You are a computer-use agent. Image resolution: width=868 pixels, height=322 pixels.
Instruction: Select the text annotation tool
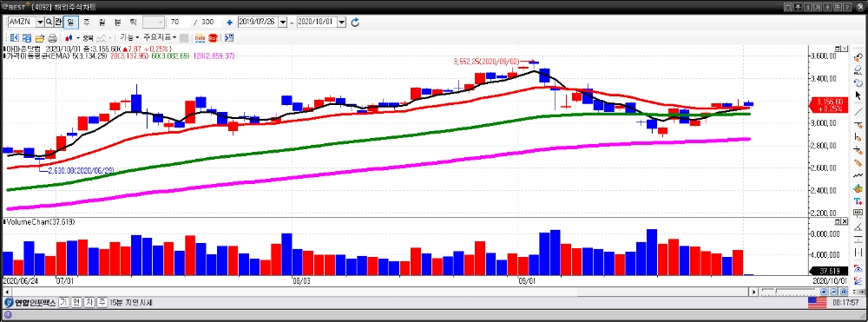[858, 200]
